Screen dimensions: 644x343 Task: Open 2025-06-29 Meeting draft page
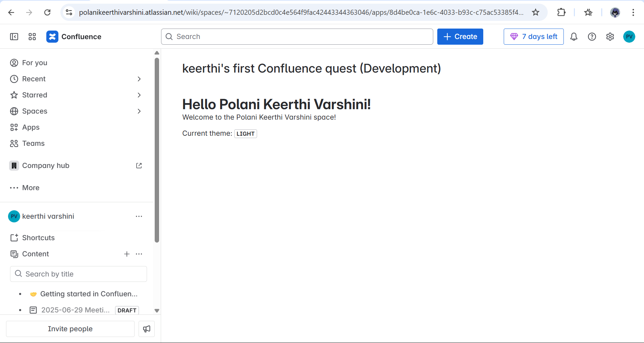76,310
